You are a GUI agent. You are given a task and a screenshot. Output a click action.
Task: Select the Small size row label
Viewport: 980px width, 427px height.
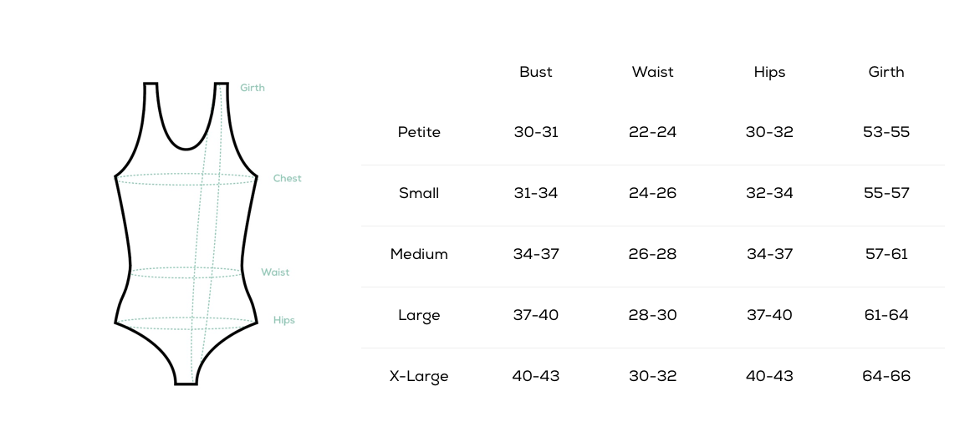tap(419, 194)
